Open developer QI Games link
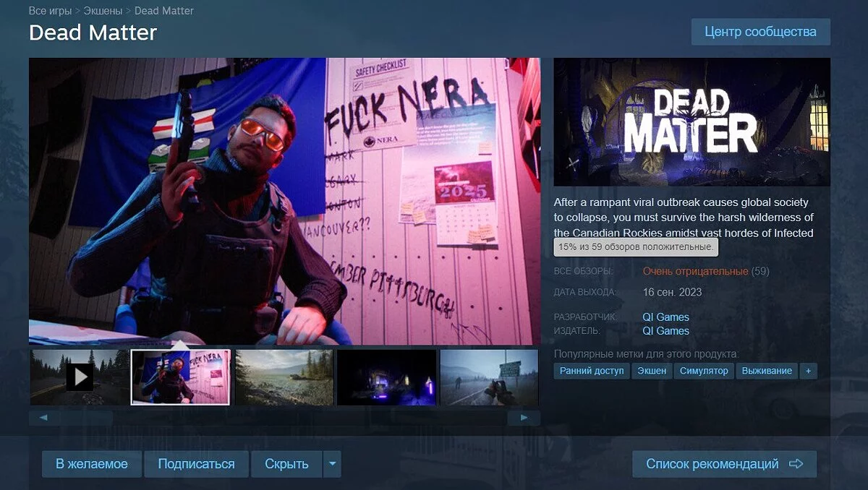The image size is (868, 490). 665,317
